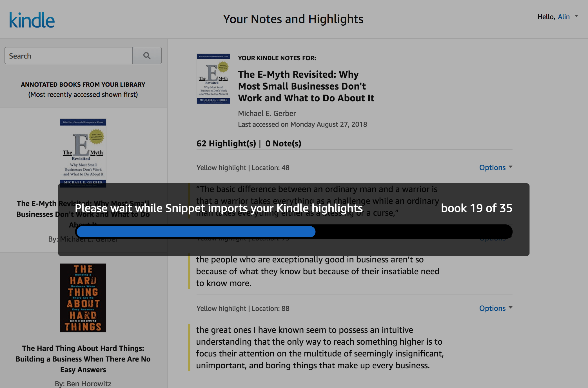588x388 pixels.
Task: Click the yellow highlight bar at Location 48
Action: click(189, 200)
